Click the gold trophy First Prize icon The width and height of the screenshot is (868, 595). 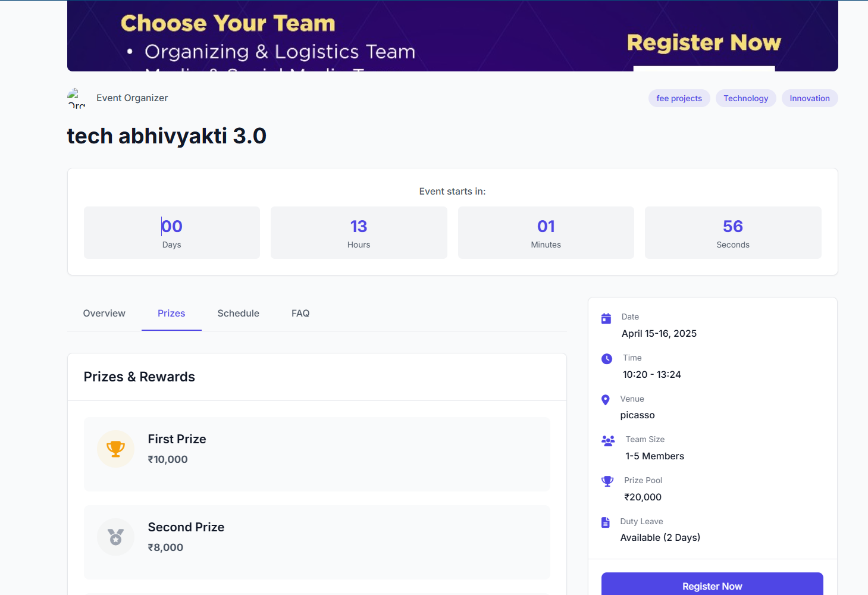pos(115,449)
